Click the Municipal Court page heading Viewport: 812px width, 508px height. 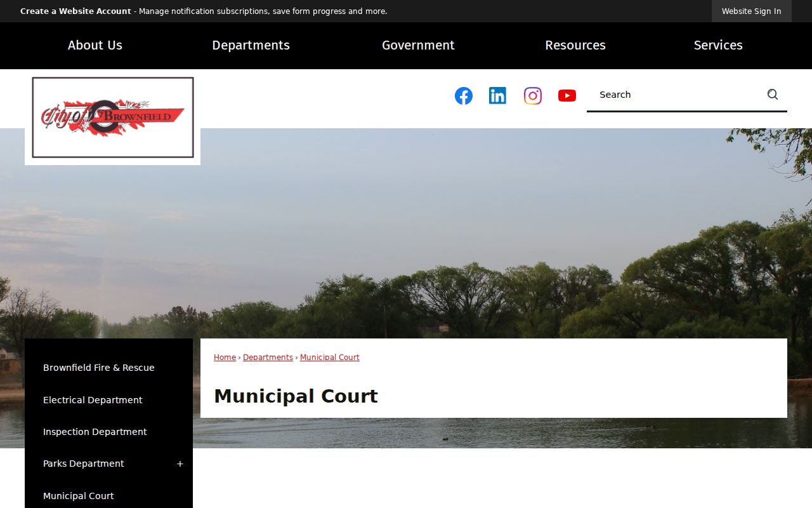[x=296, y=396]
